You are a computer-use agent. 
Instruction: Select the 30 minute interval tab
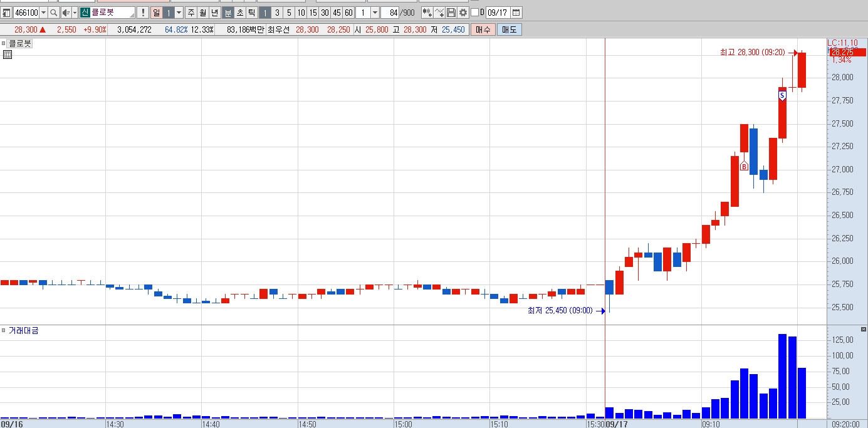tap(325, 13)
